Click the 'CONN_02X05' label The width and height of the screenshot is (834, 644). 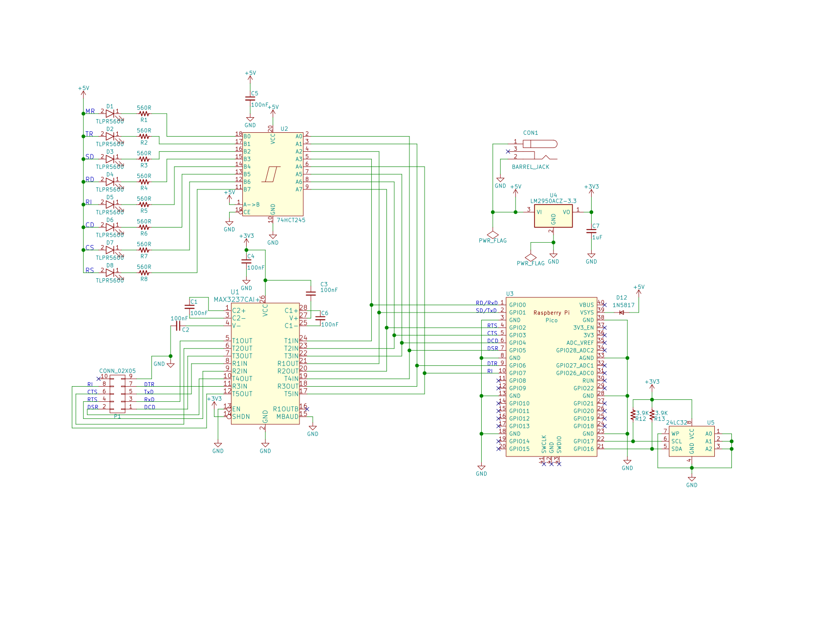(118, 371)
